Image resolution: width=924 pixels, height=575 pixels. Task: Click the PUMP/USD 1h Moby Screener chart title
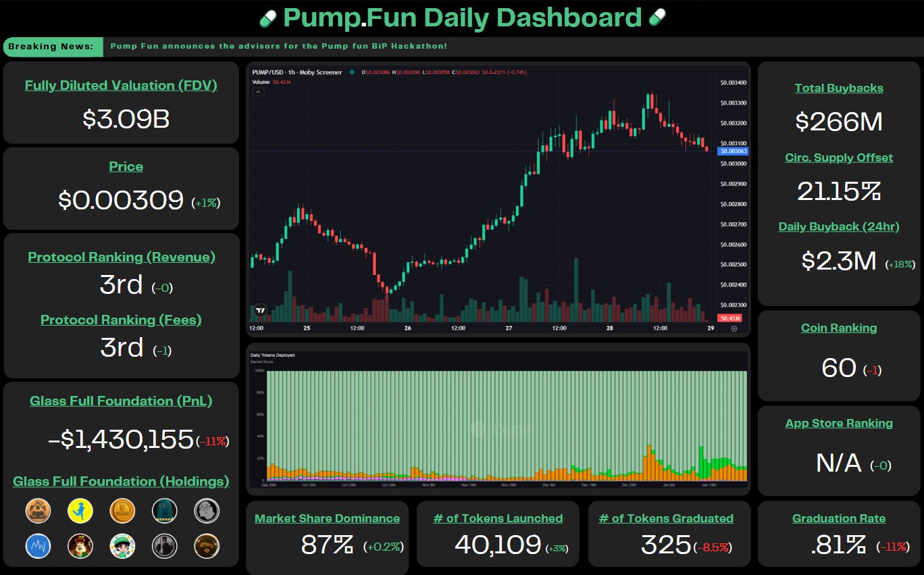[297, 72]
